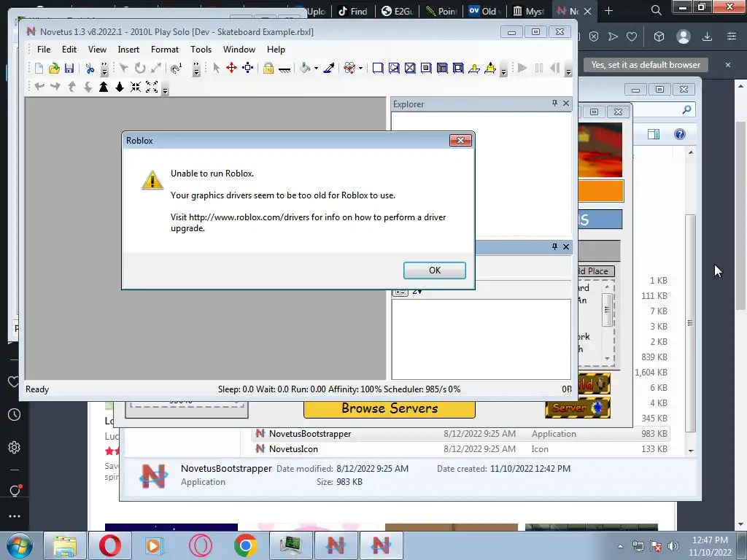Expand the edit toolbar overflow after Cut
This screenshot has width=747, height=560.
[104, 69]
